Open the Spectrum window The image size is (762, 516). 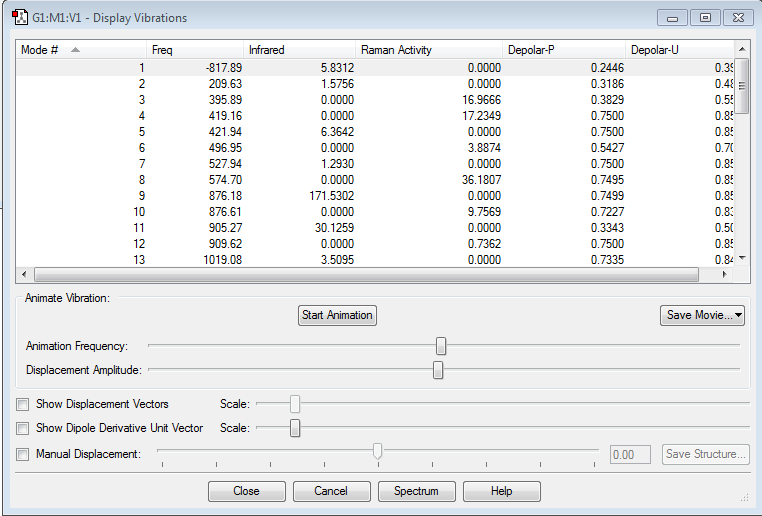click(417, 491)
